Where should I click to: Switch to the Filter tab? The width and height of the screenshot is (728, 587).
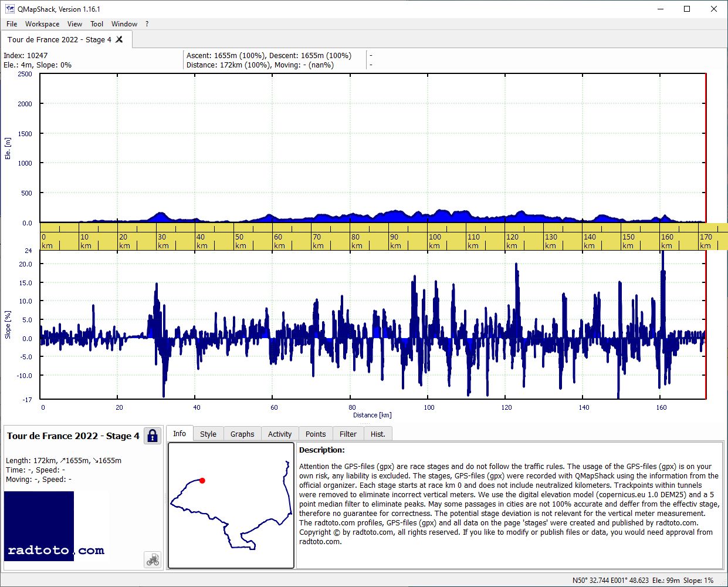click(348, 434)
